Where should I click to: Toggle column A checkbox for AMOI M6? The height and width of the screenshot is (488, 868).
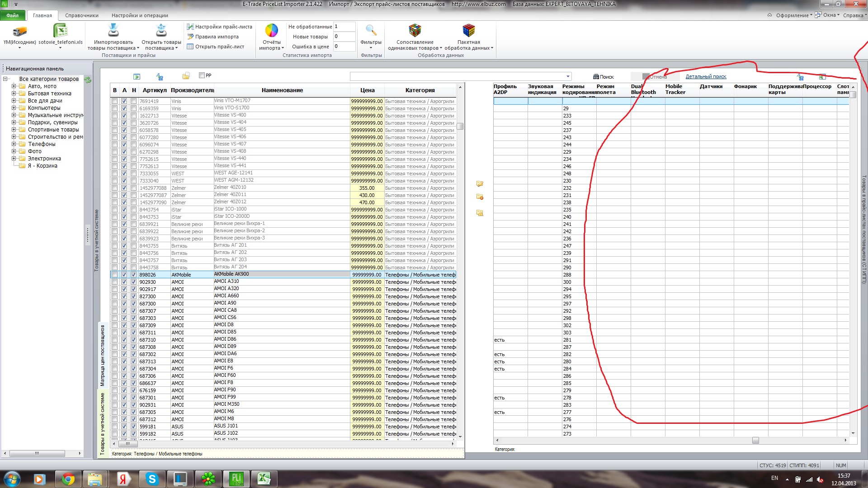coord(124,412)
